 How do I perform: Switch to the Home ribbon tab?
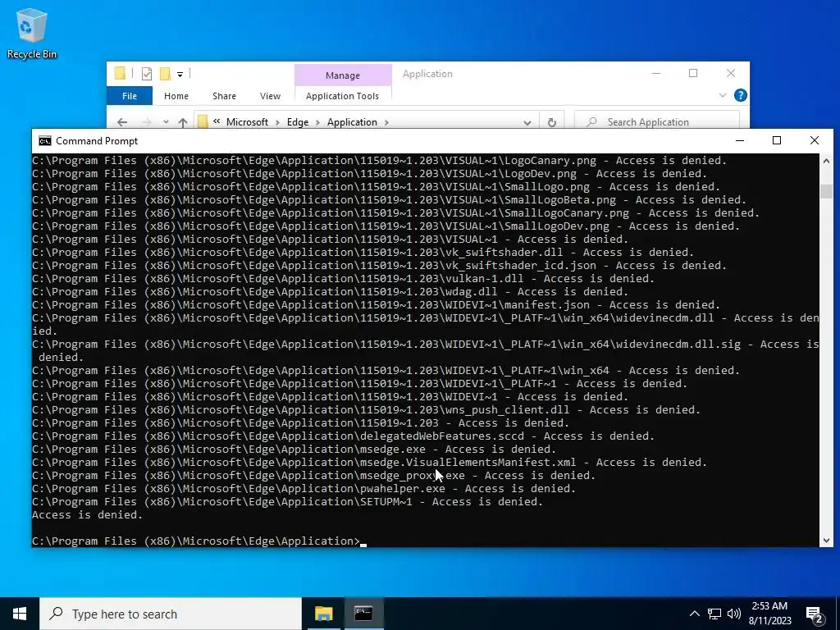pyautogui.click(x=176, y=96)
